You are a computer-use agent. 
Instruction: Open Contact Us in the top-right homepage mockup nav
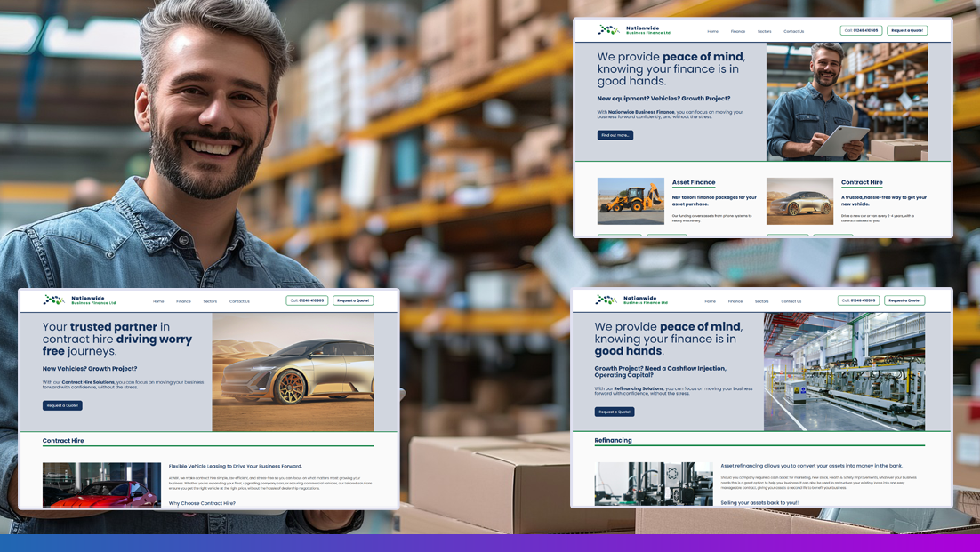pyautogui.click(x=794, y=31)
